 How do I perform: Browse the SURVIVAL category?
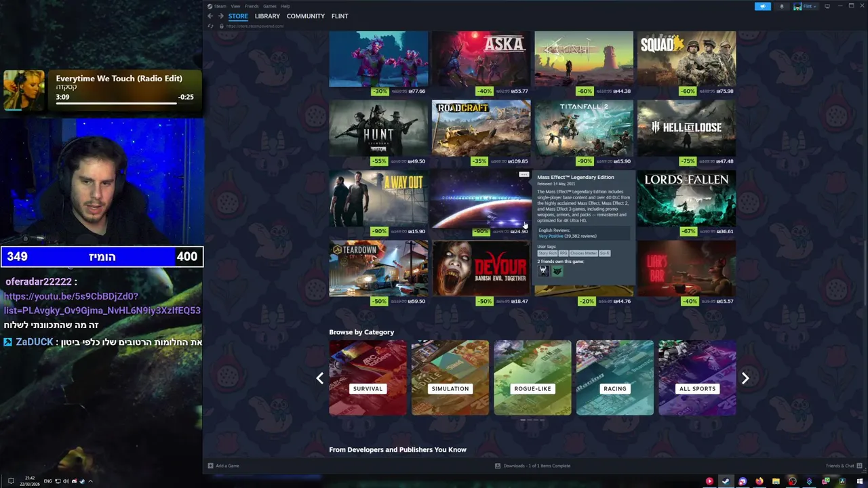pos(368,378)
